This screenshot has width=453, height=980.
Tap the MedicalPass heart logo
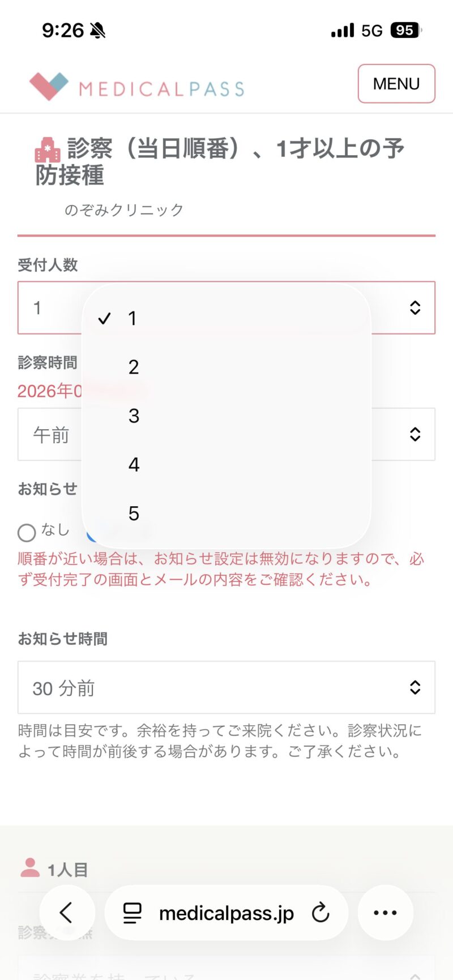point(49,86)
